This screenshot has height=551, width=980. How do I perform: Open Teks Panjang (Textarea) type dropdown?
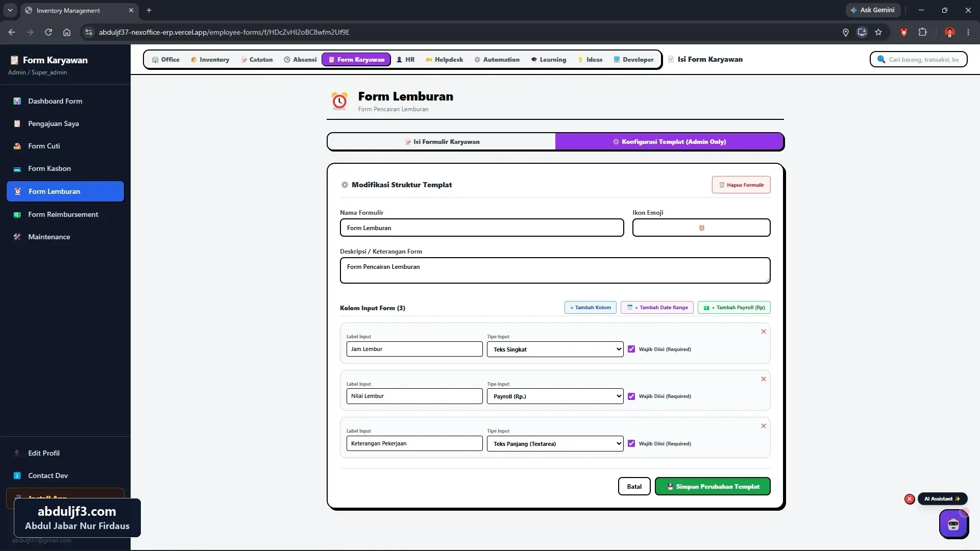(555, 443)
